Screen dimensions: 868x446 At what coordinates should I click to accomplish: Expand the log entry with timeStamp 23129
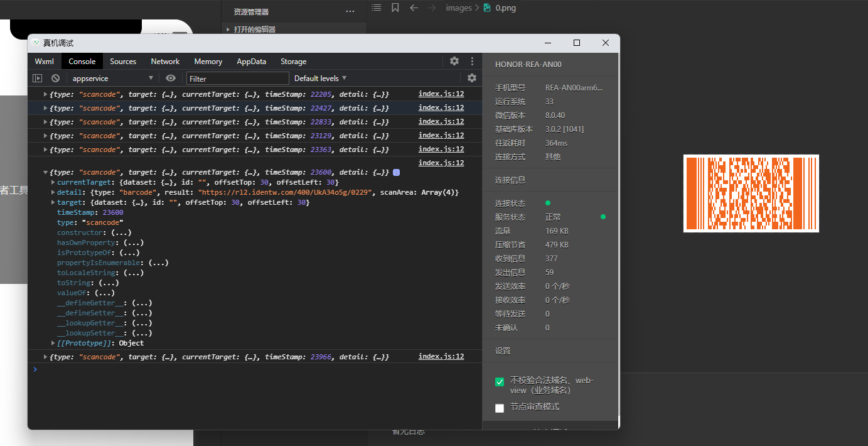point(45,136)
